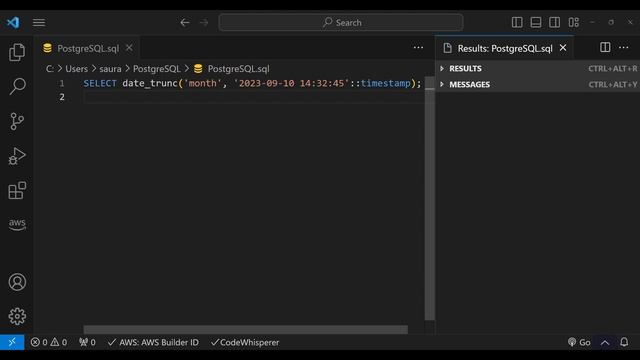Split the results editor right

pyautogui.click(x=605, y=47)
